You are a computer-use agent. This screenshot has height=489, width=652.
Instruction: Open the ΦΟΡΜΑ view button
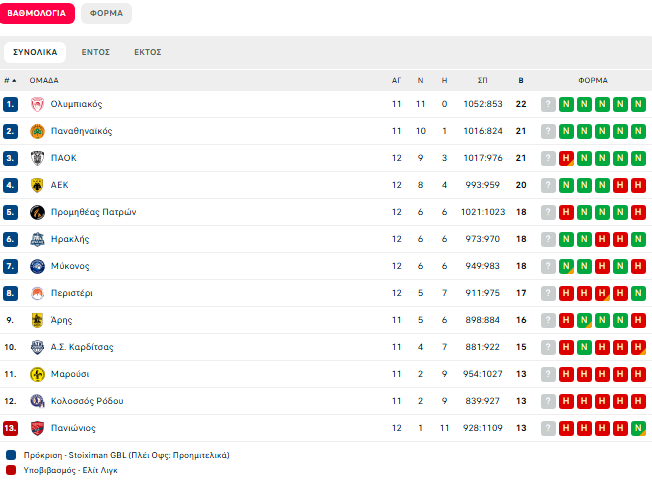(x=106, y=14)
